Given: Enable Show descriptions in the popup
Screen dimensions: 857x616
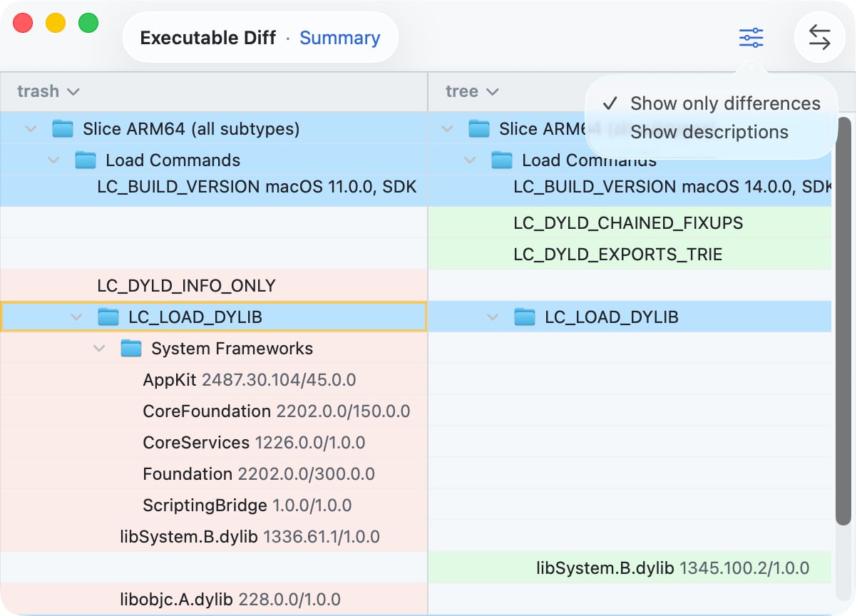Looking at the screenshot, I should 709,132.
